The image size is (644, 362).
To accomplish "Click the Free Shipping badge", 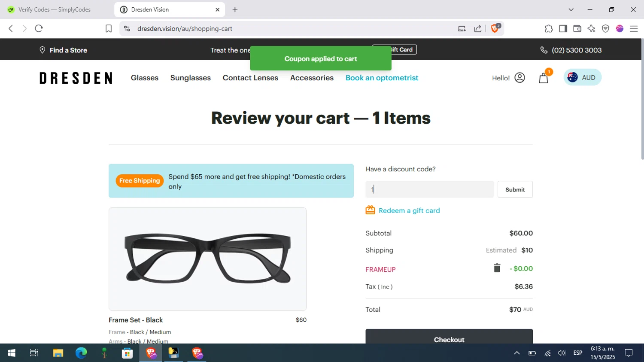I will 140,181.
